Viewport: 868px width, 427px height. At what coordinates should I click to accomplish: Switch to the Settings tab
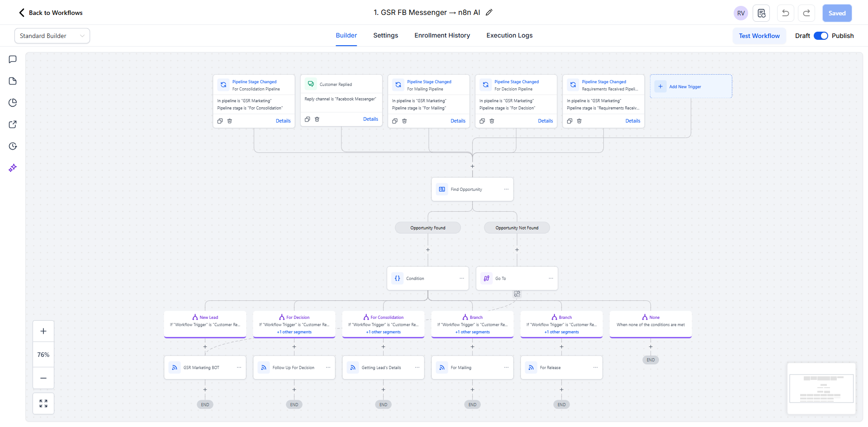tap(386, 35)
